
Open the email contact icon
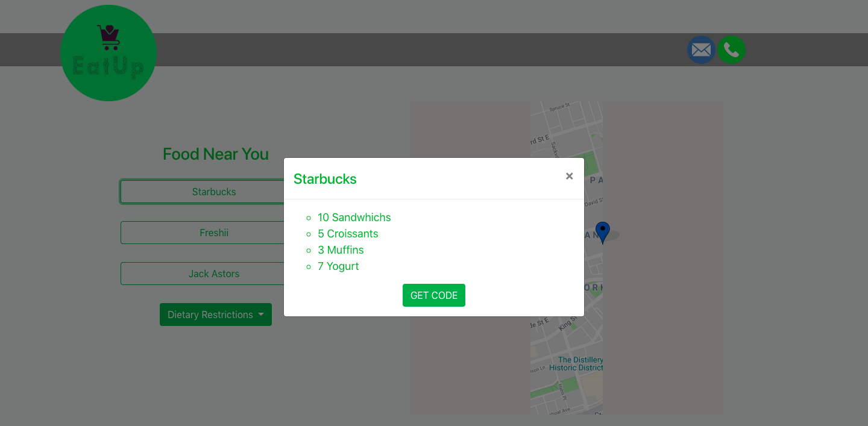point(701,50)
